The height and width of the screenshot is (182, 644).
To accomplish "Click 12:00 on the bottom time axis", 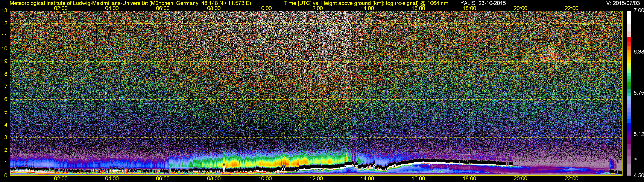I will [x=316, y=179].
